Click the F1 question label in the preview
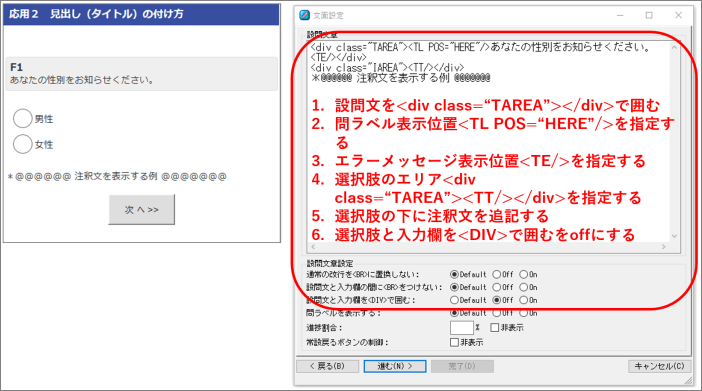The width and height of the screenshot is (702, 391). point(17,67)
